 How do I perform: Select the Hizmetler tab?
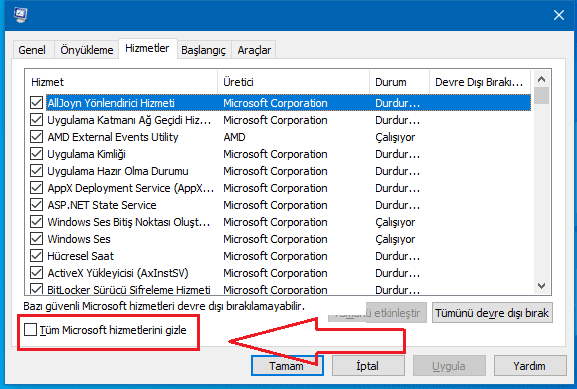[147, 48]
